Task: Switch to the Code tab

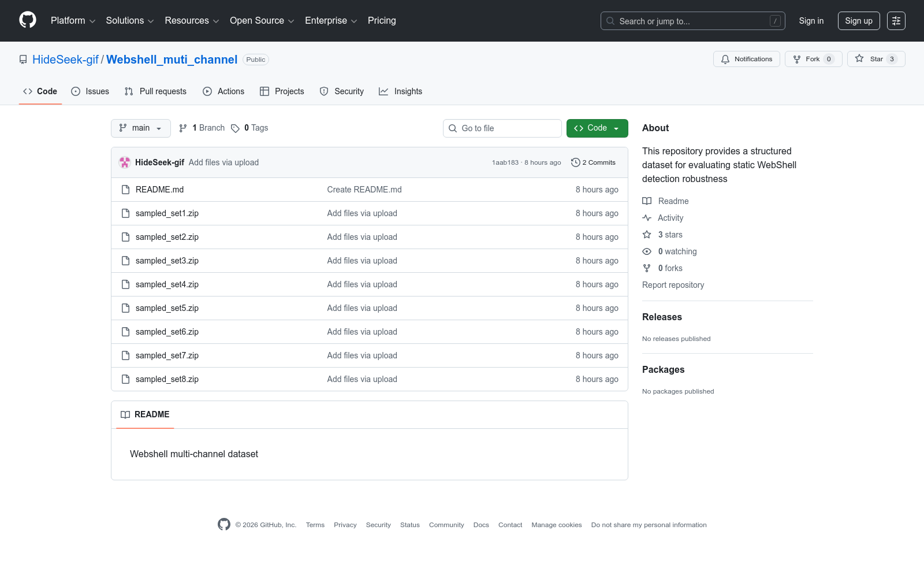Action: pyautogui.click(x=40, y=91)
